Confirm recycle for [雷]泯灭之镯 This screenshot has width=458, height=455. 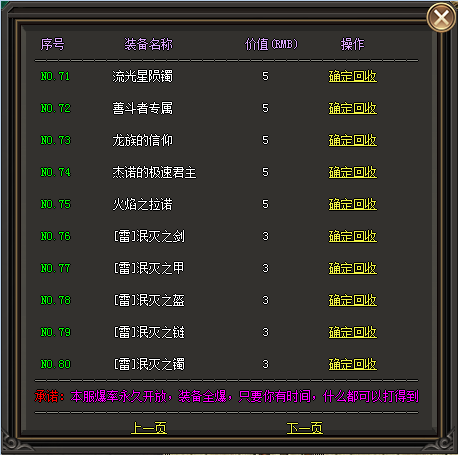353,364
